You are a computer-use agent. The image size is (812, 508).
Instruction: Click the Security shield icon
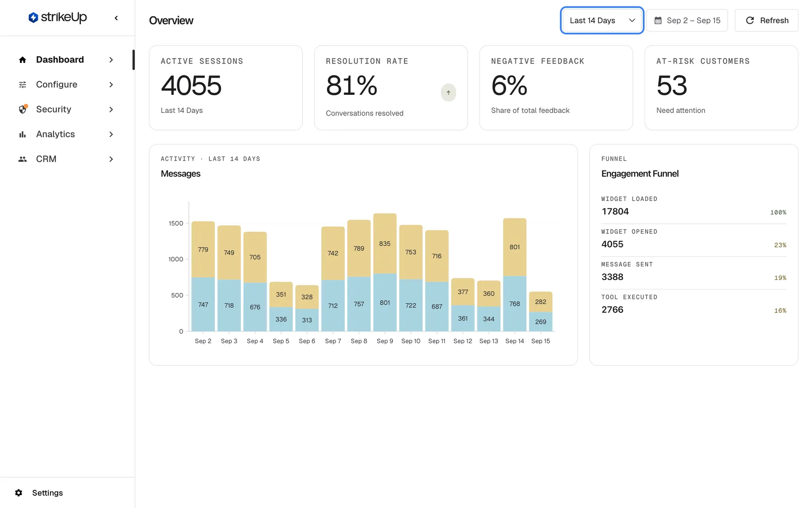tap(23, 109)
